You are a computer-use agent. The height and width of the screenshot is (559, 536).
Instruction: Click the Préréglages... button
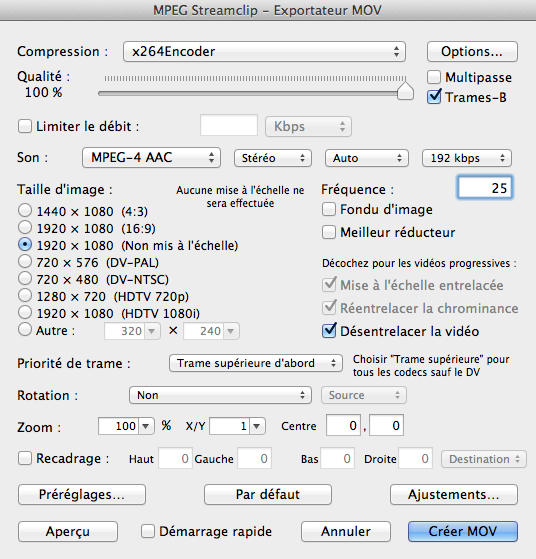(82, 494)
